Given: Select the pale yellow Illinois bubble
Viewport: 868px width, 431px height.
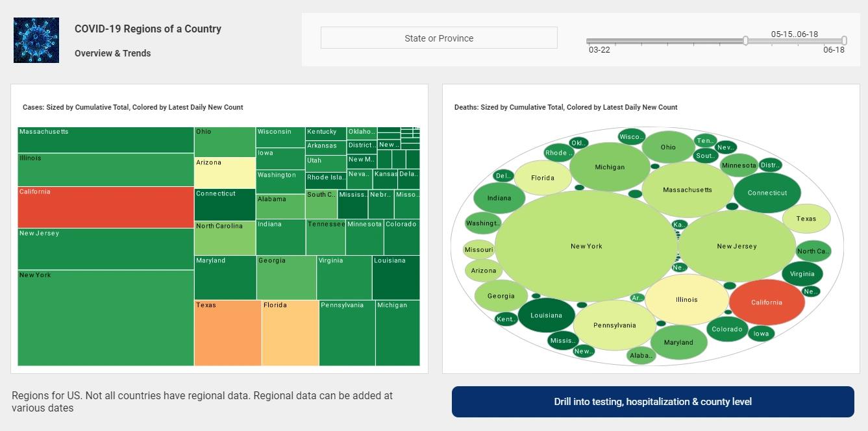Looking at the screenshot, I should click(x=686, y=299).
